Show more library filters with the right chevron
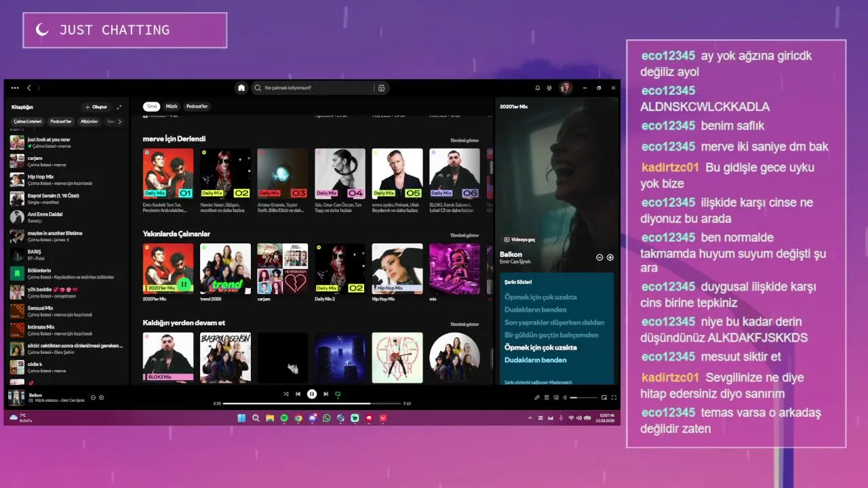The image size is (868, 488). click(120, 121)
